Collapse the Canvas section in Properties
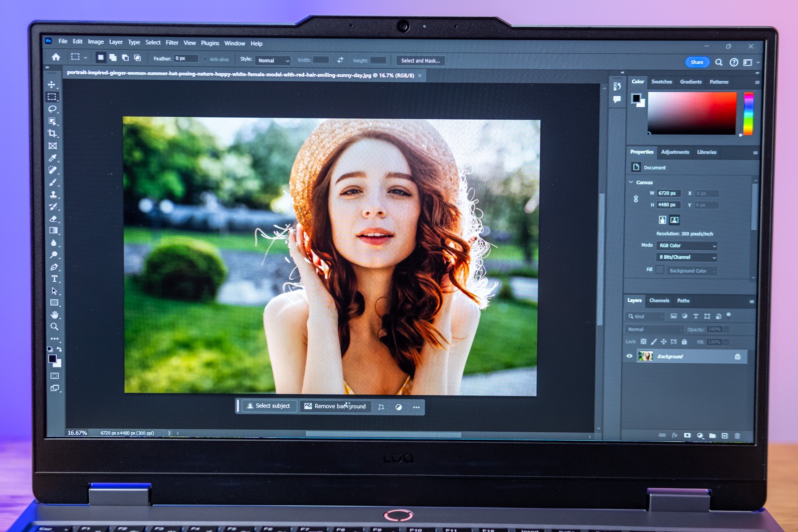The image size is (798, 532). pos(631,182)
